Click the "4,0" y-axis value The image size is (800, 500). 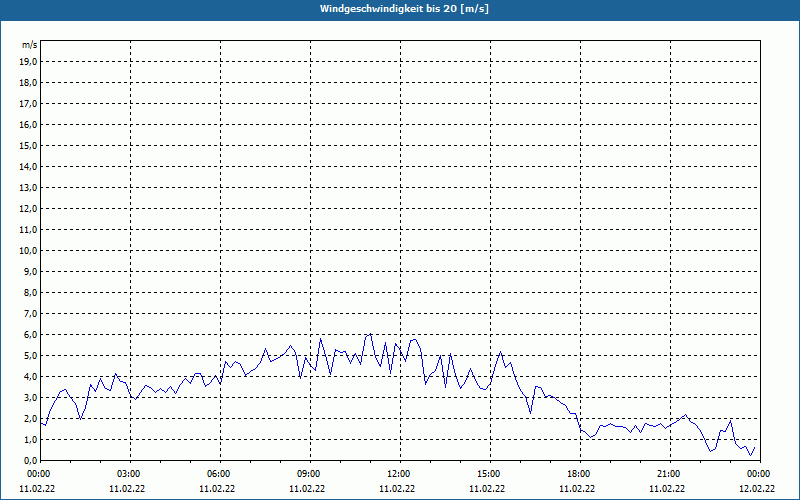(x=30, y=376)
